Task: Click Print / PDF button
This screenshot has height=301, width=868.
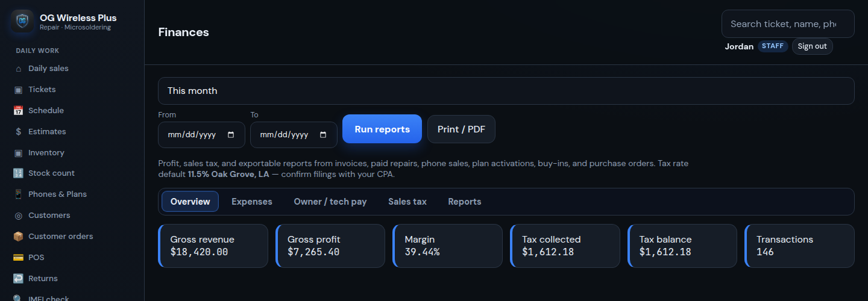Action: (x=461, y=129)
